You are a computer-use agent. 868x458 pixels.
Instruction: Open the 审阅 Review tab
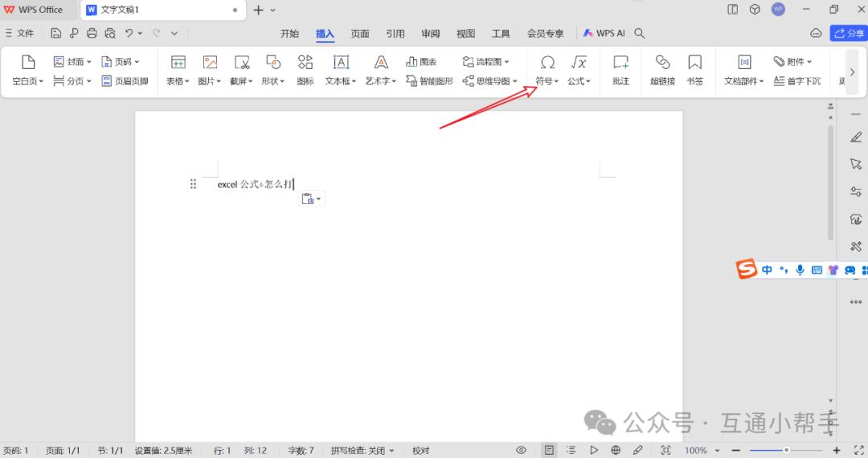pyautogui.click(x=430, y=33)
